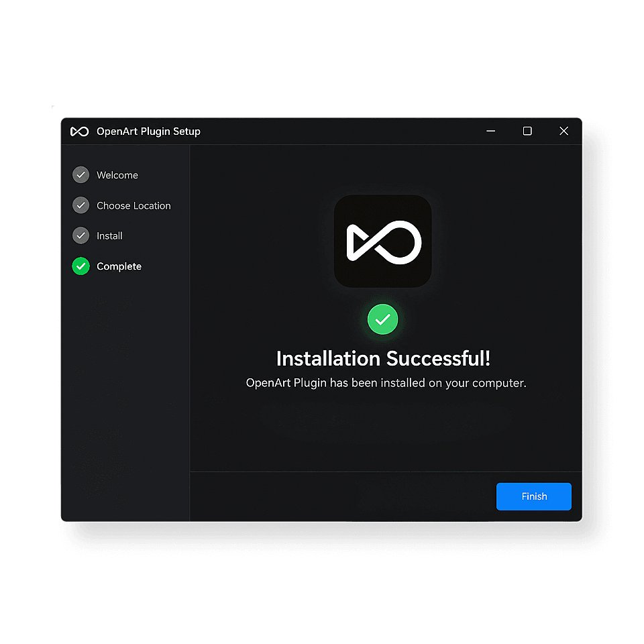The width and height of the screenshot is (644, 644).
Task: Select the Complete step label
Action: point(119,266)
